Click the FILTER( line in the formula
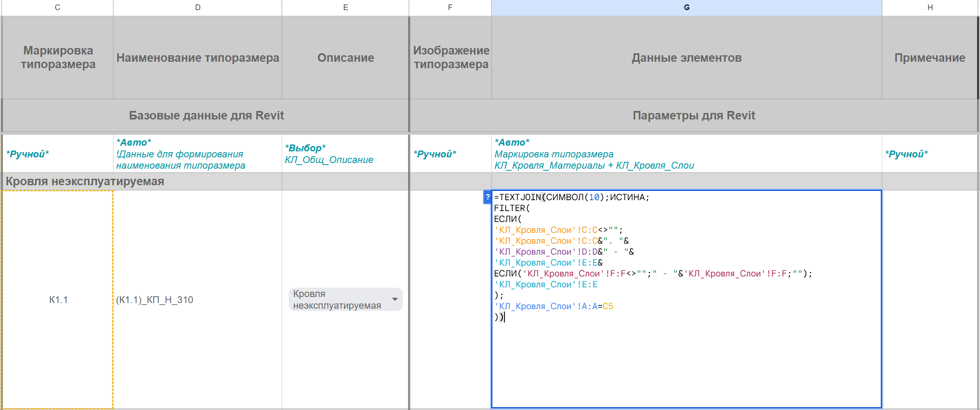The width and height of the screenshot is (980, 410). click(x=512, y=208)
